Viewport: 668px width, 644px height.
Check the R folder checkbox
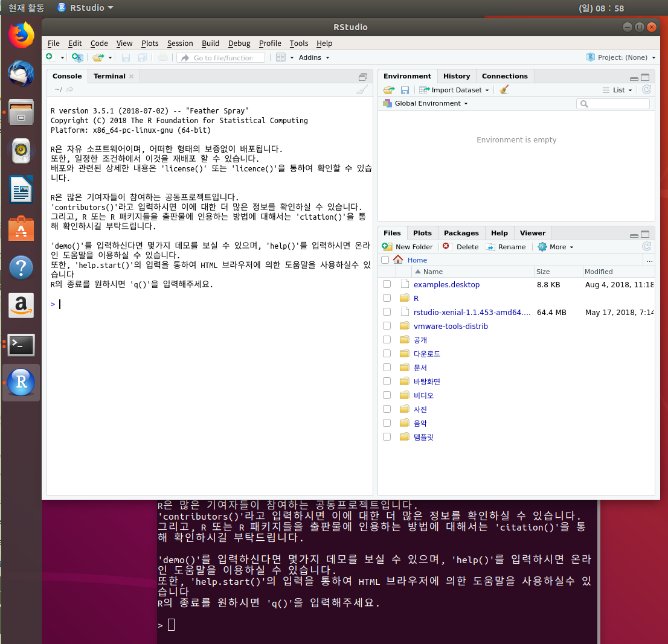pos(387,298)
